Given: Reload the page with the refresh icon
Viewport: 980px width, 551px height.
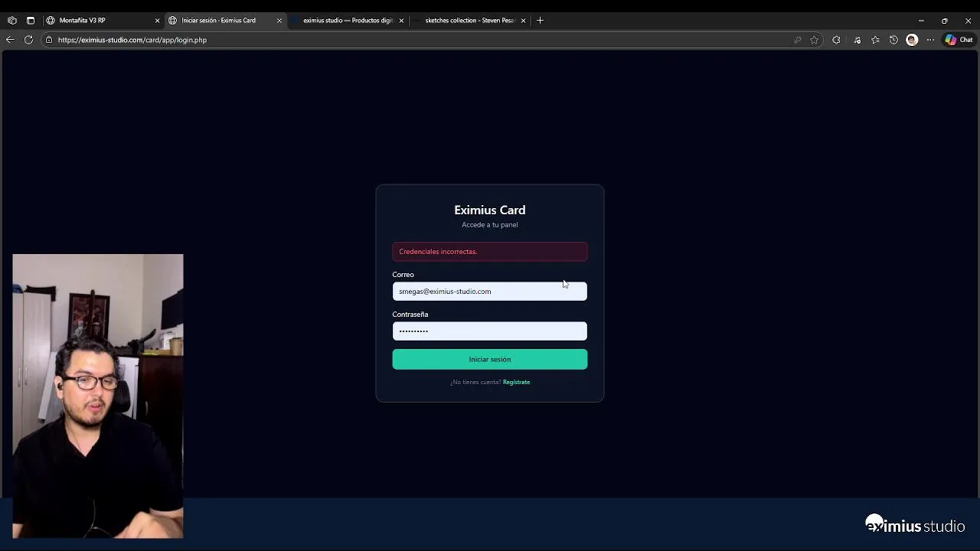Looking at the screenshot, I should tap(28, 40).
